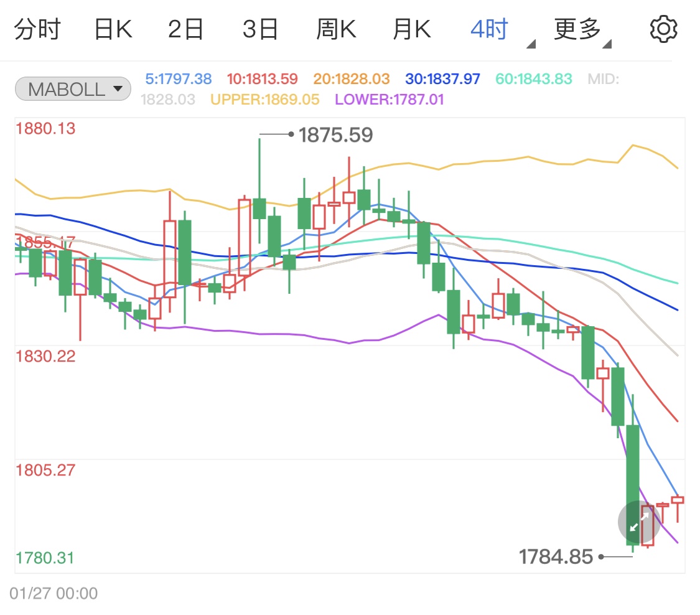700x615 pixels.
Task: Click the LOWER:1787.01 band label
Action: (390, 99)
